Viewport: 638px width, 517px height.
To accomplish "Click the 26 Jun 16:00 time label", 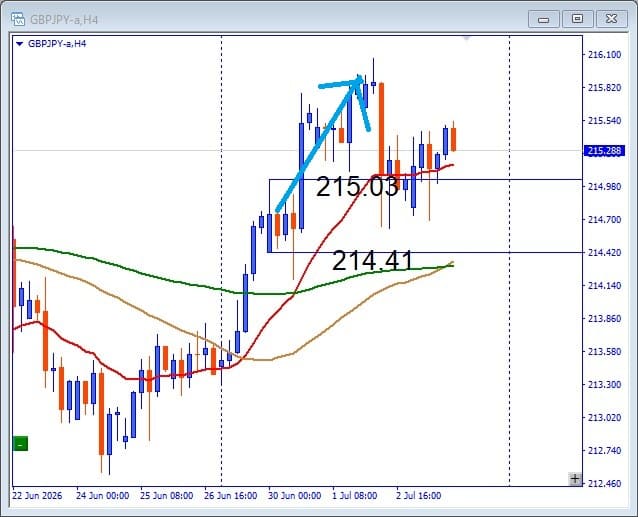I will coord(231,496).
